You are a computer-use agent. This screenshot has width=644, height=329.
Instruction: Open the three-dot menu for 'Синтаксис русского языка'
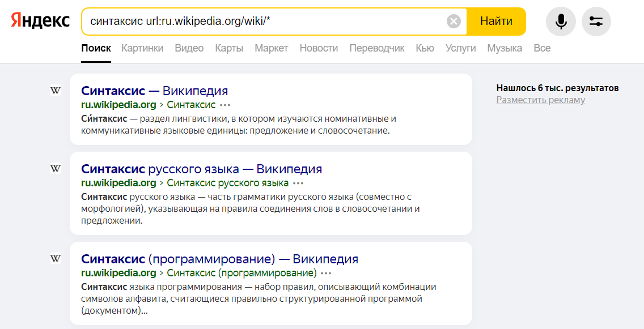[298, 183]
